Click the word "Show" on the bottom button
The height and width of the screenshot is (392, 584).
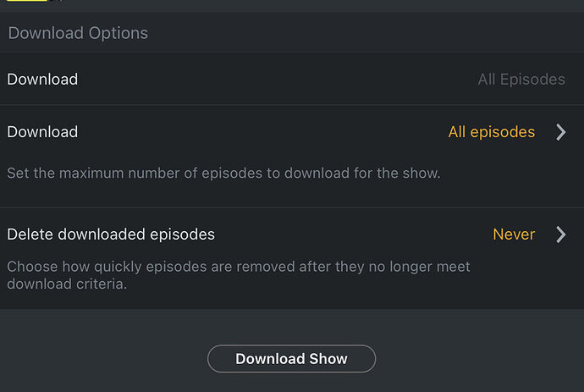(328, 359)
